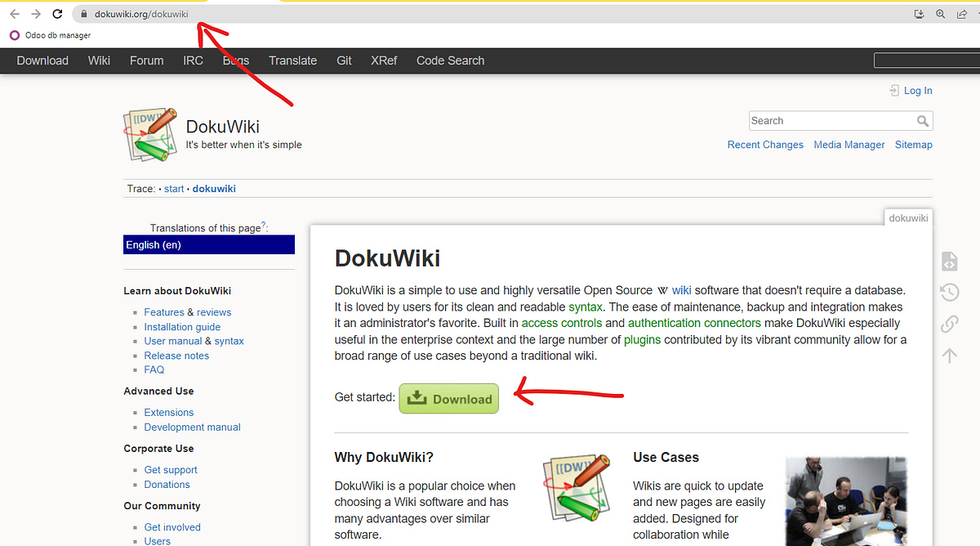This screenshot has width=980, height=546.
Task: Open backlinks with the chain link icon
Action: click(x=949, y=324)
